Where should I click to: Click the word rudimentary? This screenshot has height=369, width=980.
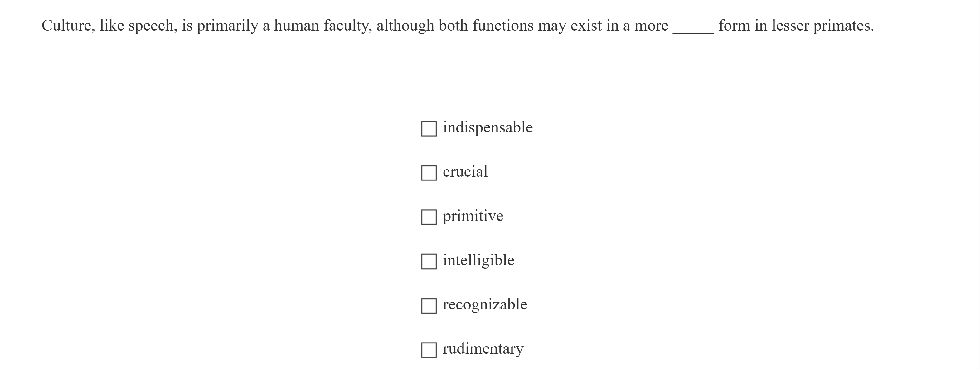click(483, 348)
